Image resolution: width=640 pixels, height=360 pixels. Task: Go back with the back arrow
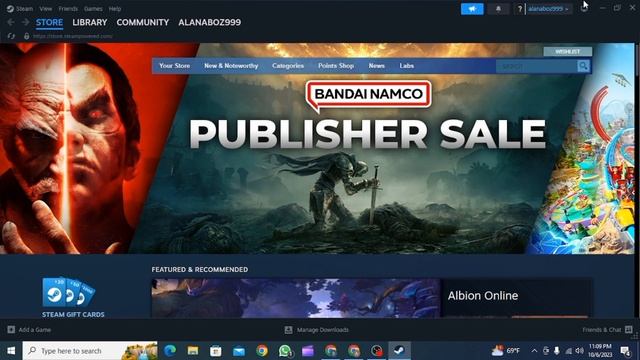tap(11, 22)
